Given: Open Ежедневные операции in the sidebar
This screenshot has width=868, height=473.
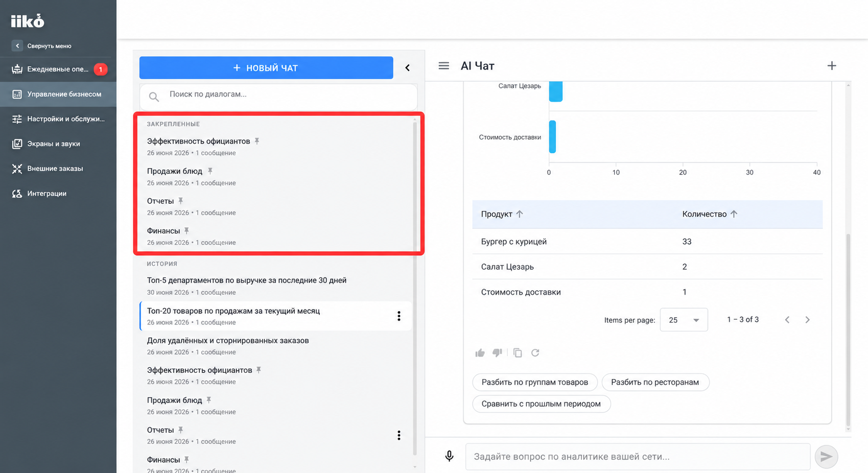Looking at the screenshot, I should coord(58,69).
